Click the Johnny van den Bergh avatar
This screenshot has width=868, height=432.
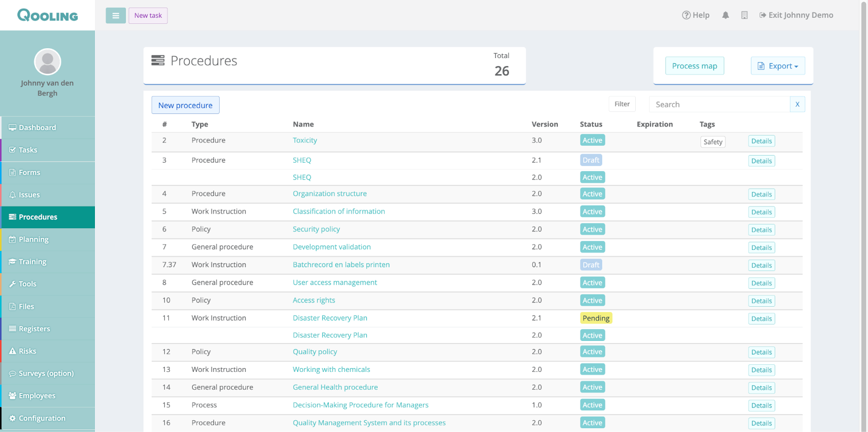click(48, 62)
